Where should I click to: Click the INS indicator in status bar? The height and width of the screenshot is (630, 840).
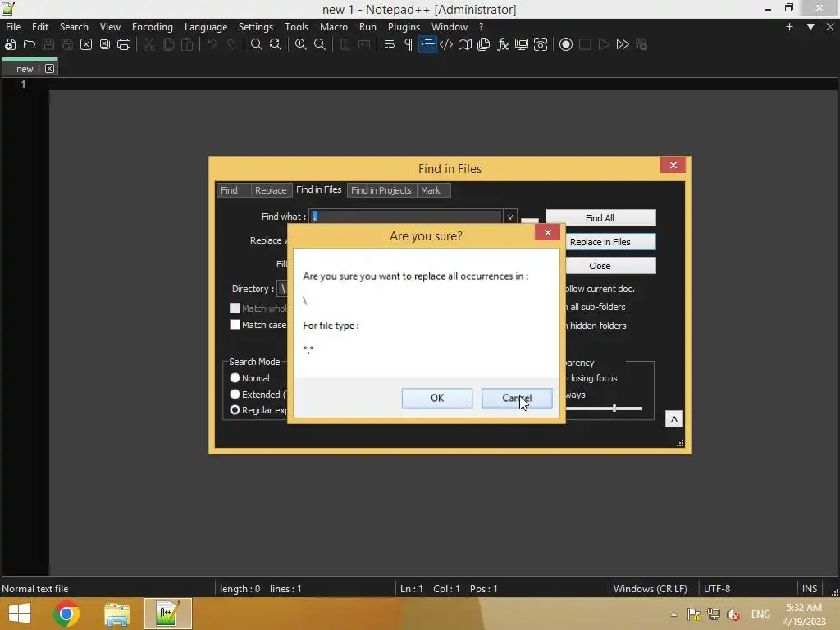tap(810, 588)
